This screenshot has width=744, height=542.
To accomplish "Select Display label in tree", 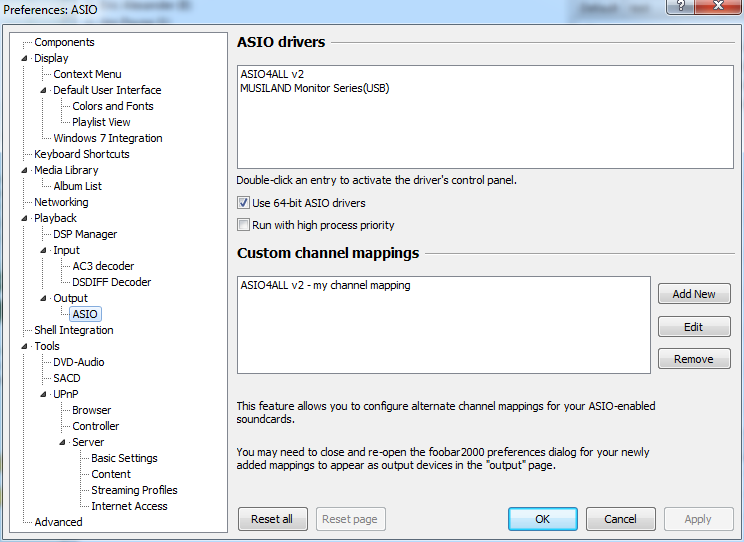I will click(x=51, y=58).
